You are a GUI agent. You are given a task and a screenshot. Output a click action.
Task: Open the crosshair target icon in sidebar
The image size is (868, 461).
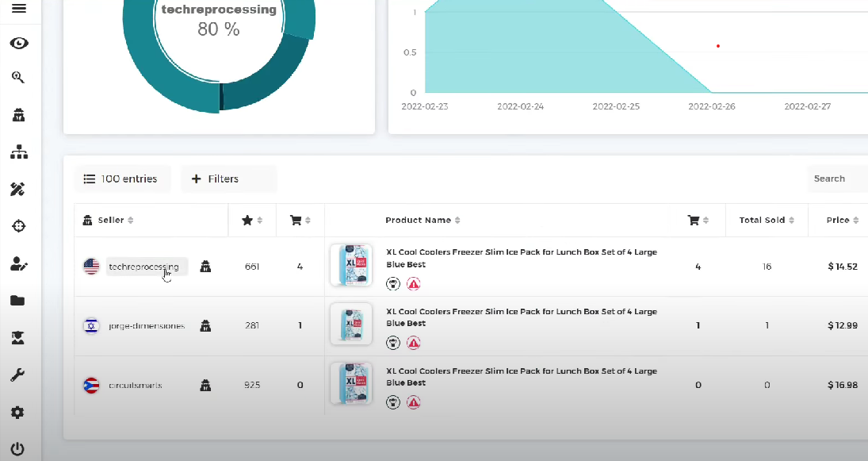(18, 226)
